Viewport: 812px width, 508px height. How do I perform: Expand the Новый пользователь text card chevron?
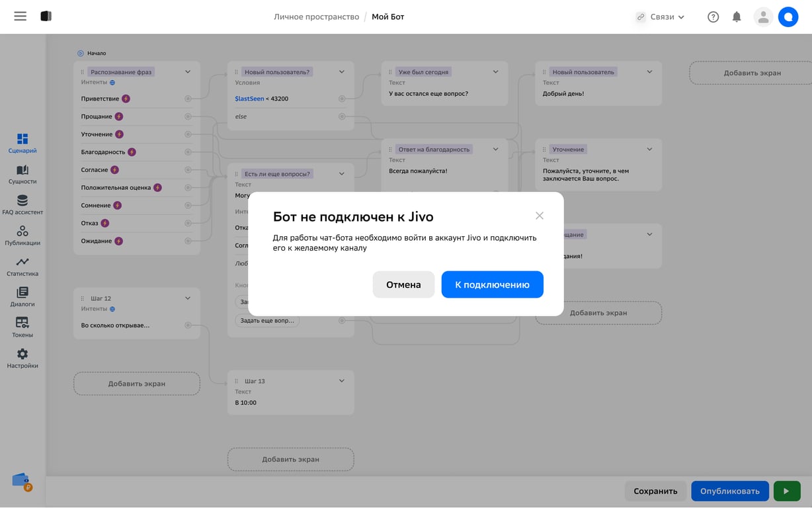[649, 71]
